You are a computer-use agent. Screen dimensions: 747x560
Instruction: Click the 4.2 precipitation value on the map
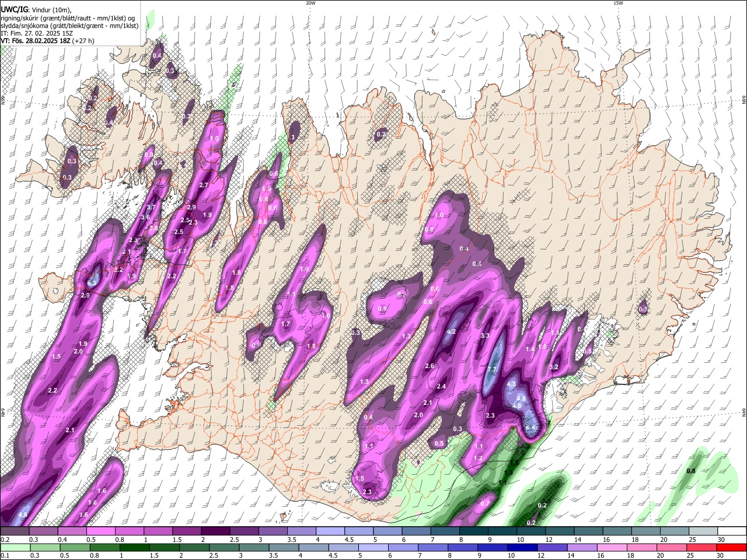(451, 332)
